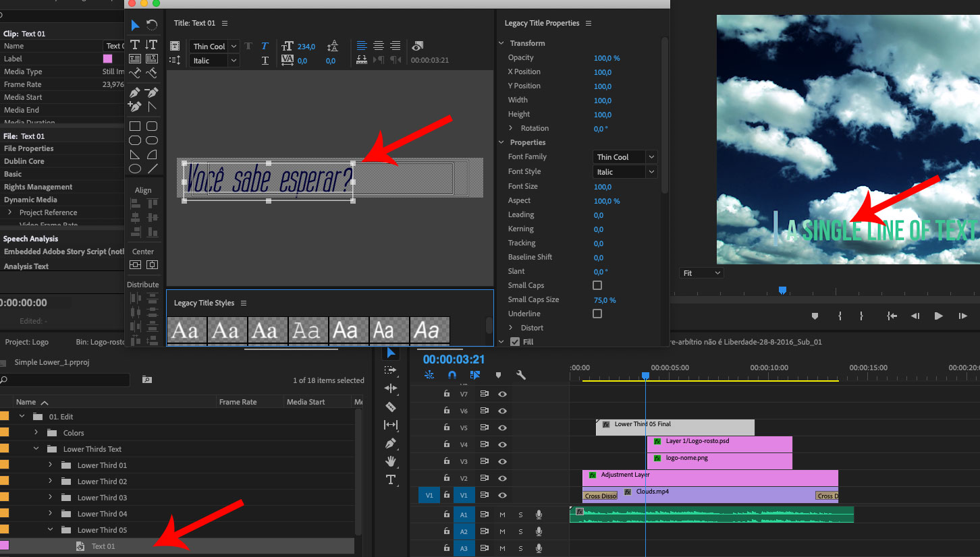This screenshot has width=980, height=557.
Task: Lock video track V3
Action: click(446, 461)
